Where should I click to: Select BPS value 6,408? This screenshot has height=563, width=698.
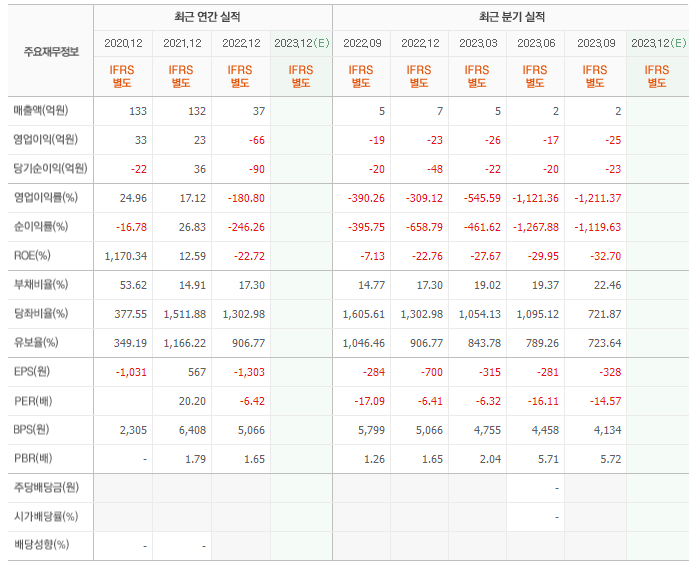coord(192,430)
